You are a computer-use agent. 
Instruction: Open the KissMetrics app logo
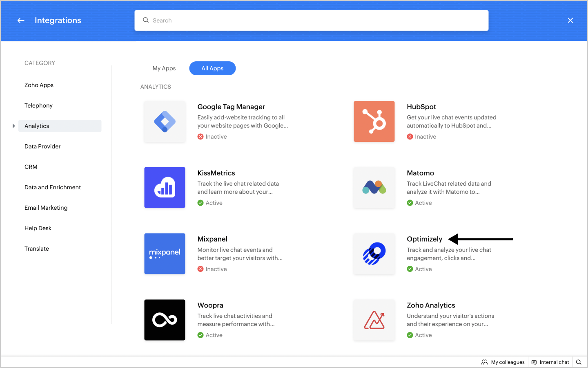point(165,187)
